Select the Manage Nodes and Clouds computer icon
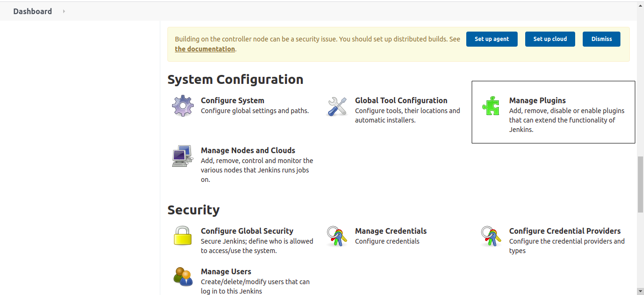The height and width of the screenshot is (295, 644). (183, 156)
